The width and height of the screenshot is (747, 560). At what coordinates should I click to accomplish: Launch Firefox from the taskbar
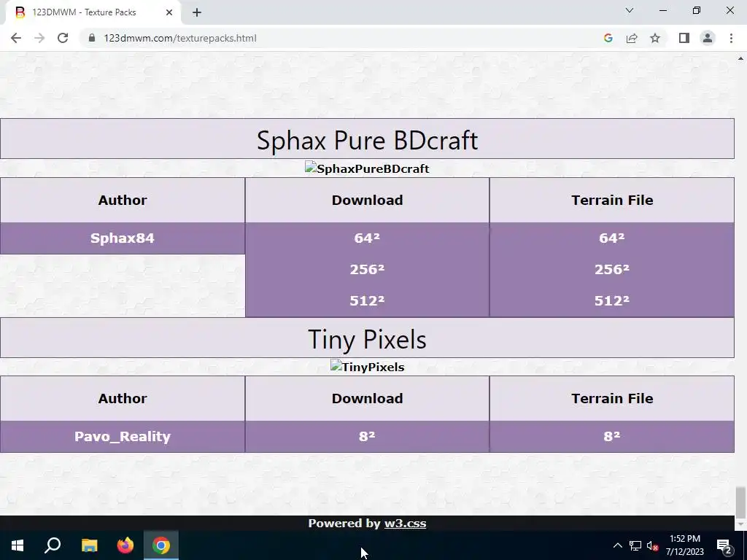[125, 545]
